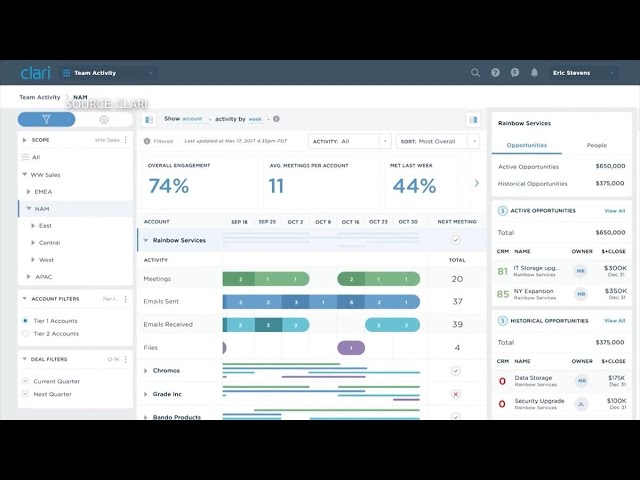Image resolution: width=640 pixels, height=480 pixels.
Task: Go to next metrics with right arrow
Action: pos(476,183)
